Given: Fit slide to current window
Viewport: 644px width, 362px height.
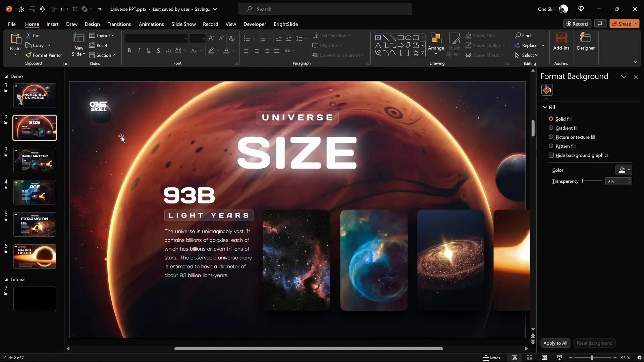Looking at the screenshot, I should tap(639, 358).
